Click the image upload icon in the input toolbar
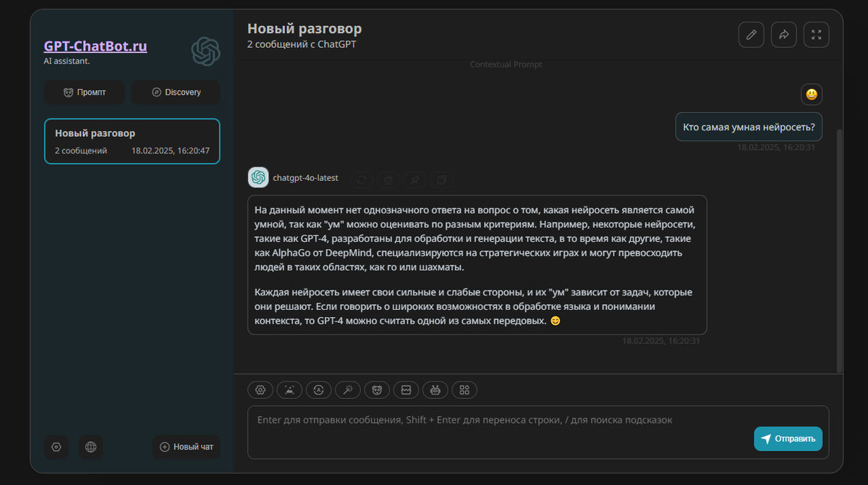The height and width of the screenshot is (485, 868). coord(289,389)
